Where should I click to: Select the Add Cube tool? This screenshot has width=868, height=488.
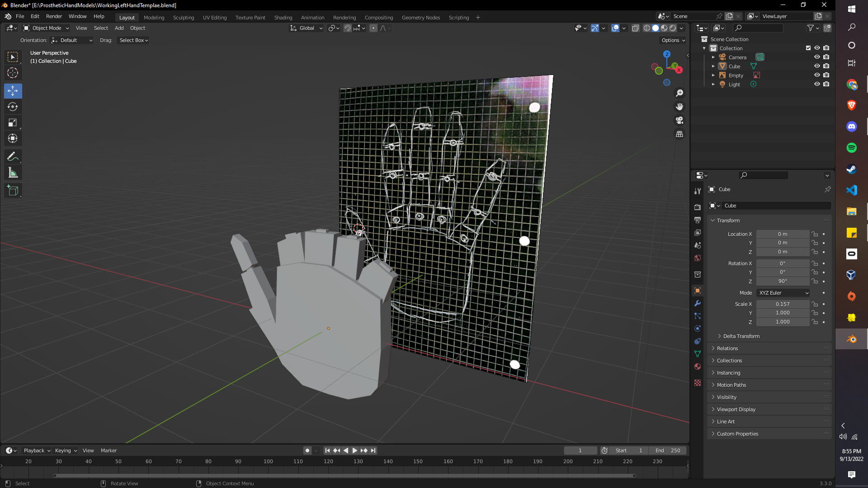[13, 191]
